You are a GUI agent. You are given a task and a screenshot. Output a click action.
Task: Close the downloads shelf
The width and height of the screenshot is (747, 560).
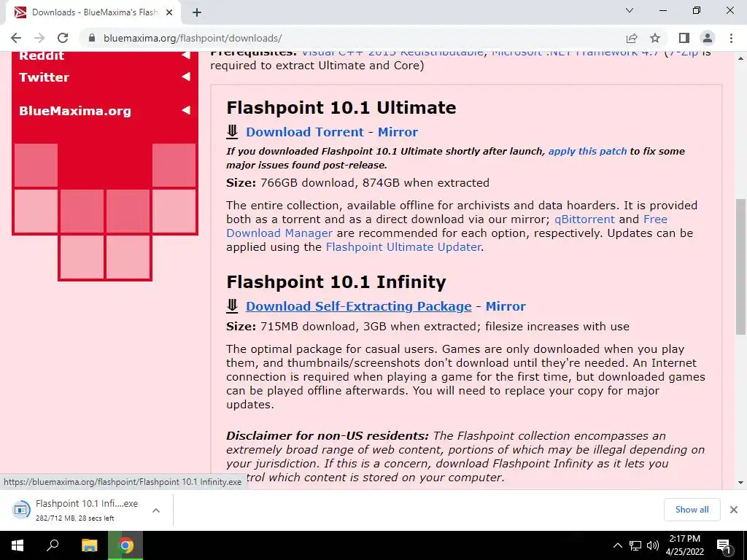[734, 510]
